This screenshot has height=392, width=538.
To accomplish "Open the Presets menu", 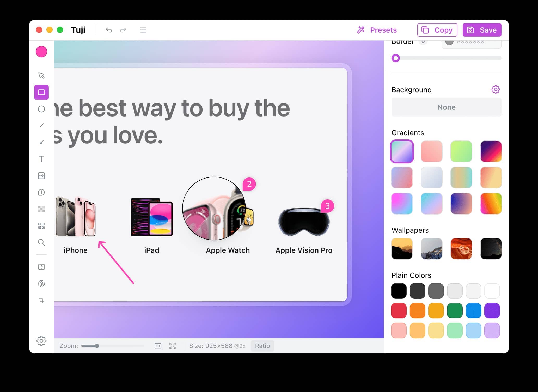I will tap(377, 30).
